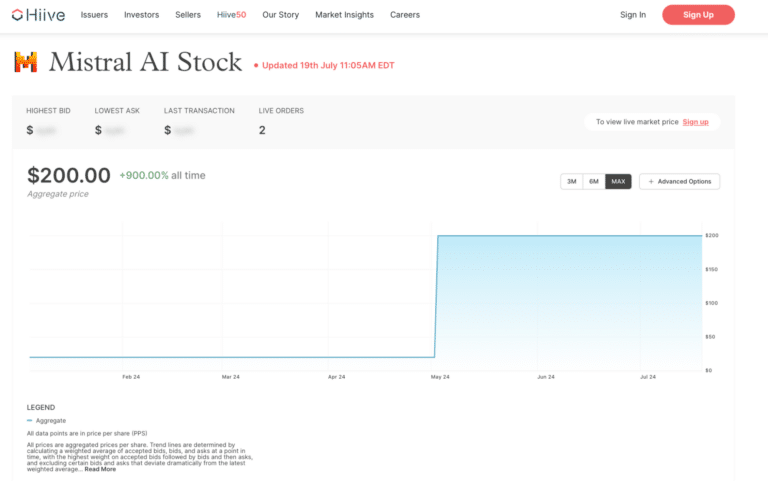Open the Issuers menu item
Image resolution: width=768 pixels, height=481 pixels.
coord(94,15)
